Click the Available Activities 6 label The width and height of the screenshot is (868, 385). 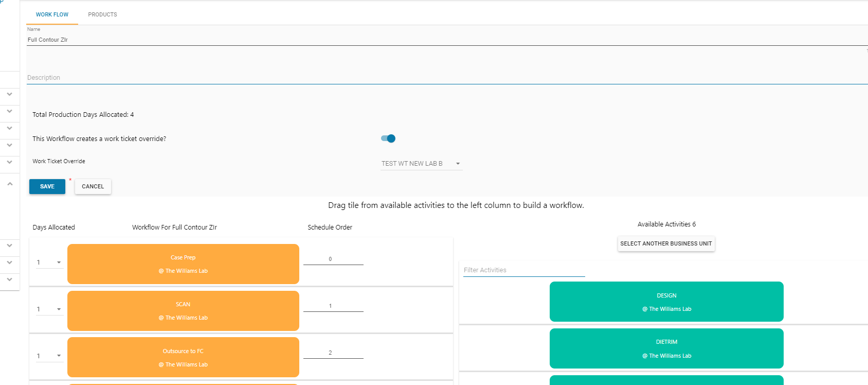click(x=666, y=224)
